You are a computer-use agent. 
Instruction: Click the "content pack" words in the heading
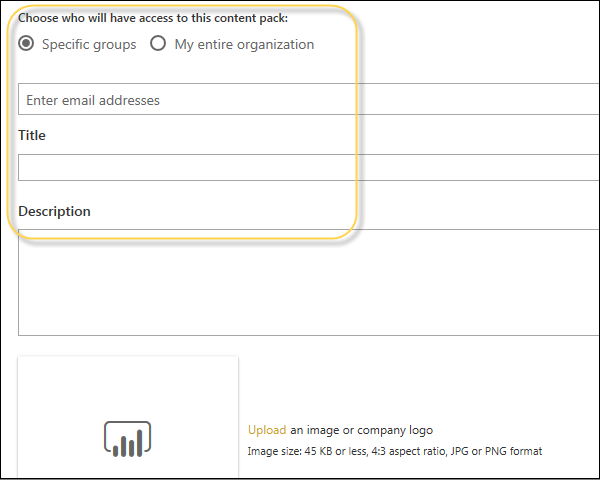[x=246, y=17]
